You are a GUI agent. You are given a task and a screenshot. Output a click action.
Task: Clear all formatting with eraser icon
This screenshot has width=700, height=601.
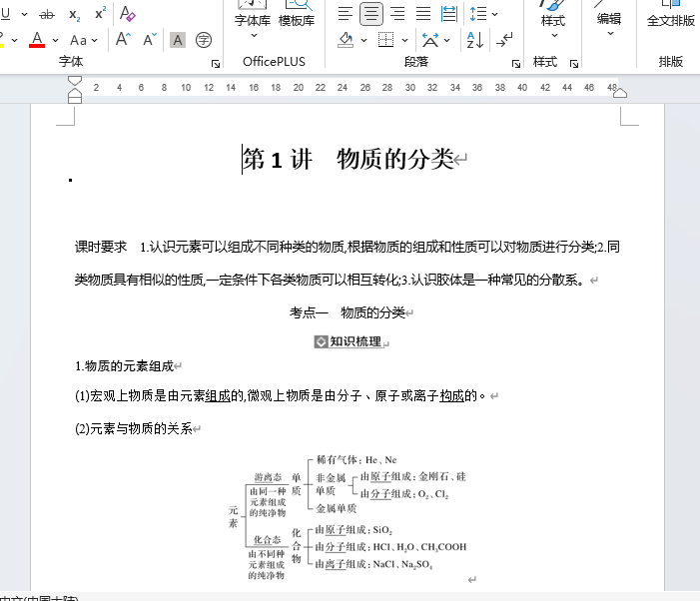point(127,14)
